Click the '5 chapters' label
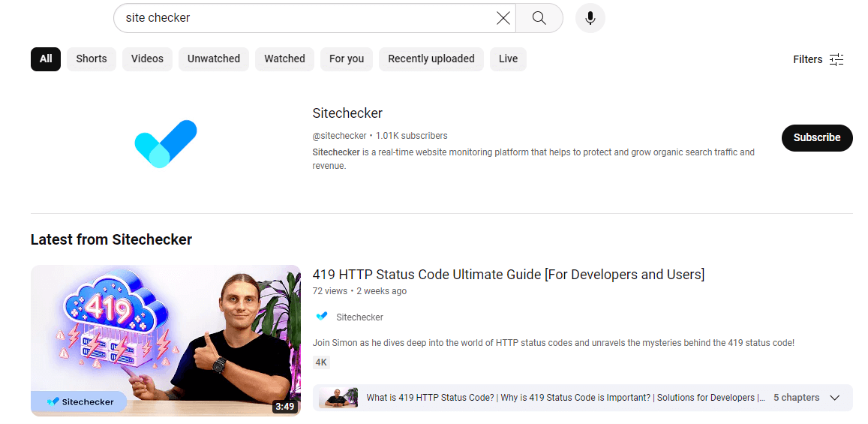 (x=796, y=398)
